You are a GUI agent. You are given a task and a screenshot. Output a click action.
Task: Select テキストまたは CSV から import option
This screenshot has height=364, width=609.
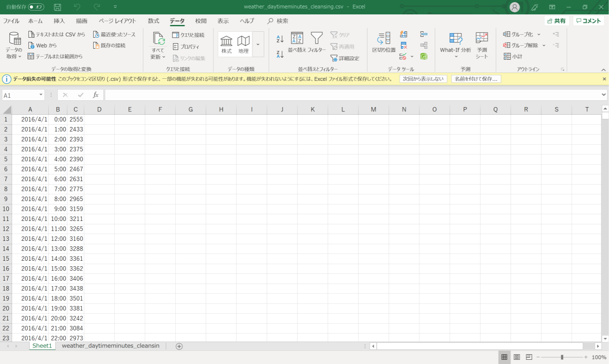click(x=56, y=34)
